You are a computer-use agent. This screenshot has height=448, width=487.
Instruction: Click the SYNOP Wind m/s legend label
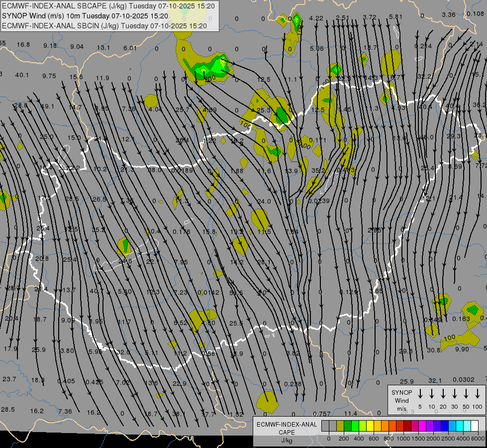pos(401,400)
